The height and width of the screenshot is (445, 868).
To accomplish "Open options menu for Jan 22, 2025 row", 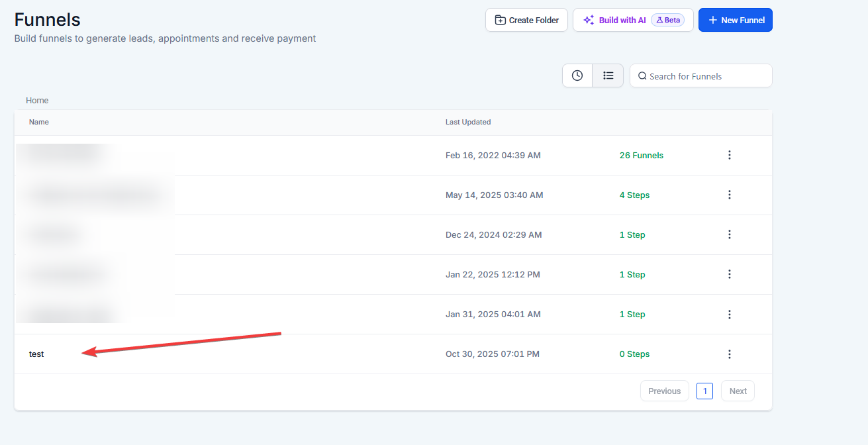I will pos(729,274).
